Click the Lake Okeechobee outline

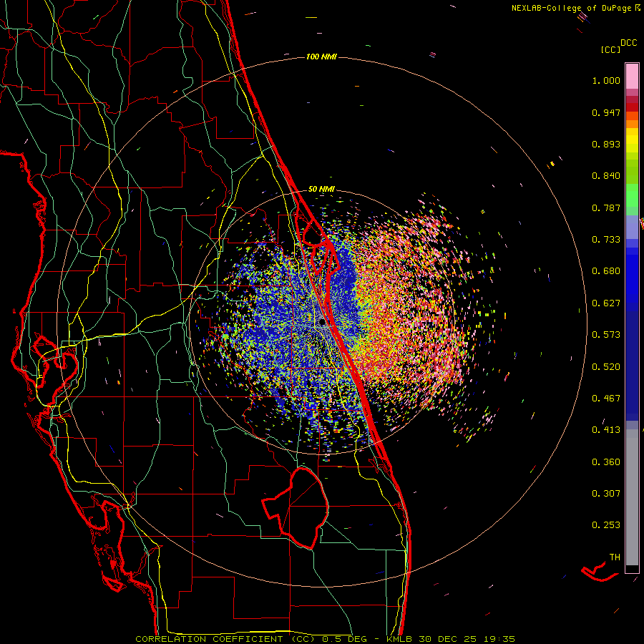[296, 509]
